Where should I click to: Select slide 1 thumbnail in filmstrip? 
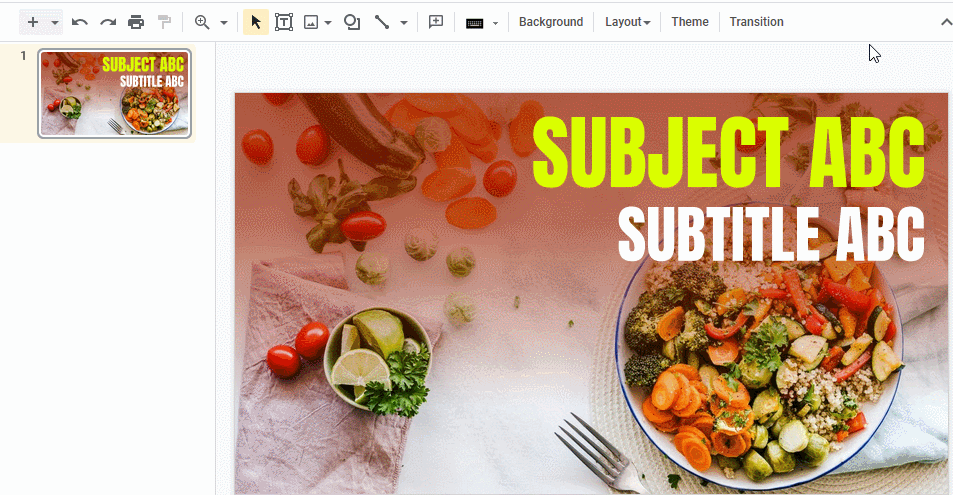[114, 94]
